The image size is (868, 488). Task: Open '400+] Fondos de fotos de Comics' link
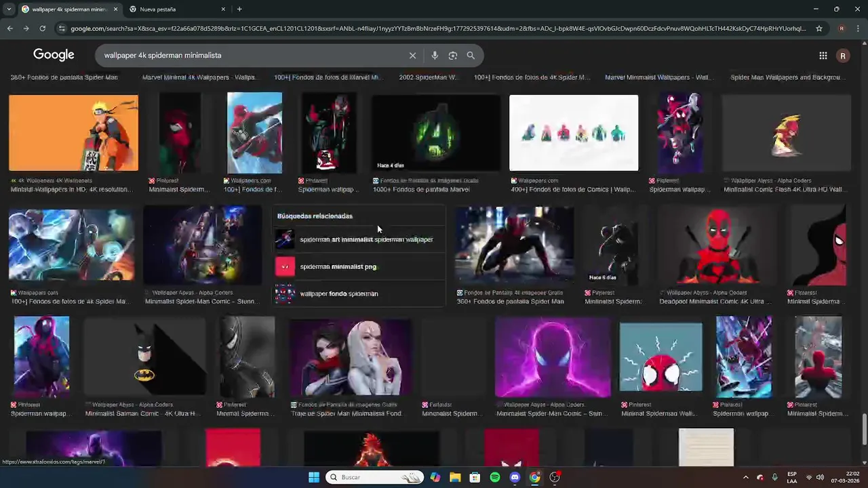pos(573,190)
